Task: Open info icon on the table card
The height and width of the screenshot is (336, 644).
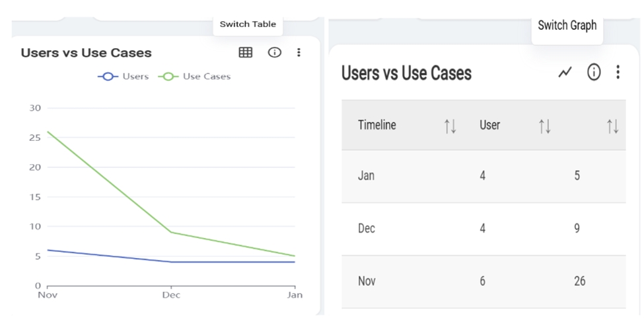Action: [594, 72]
